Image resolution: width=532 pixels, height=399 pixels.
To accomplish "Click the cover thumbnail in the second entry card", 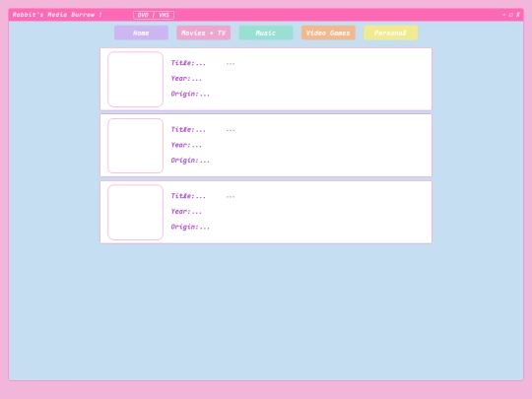I will point(135,146).
